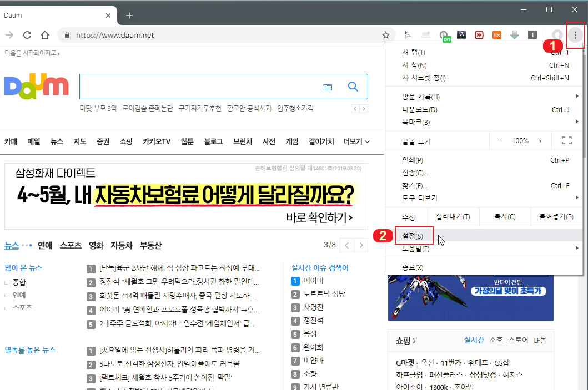The height and width of the screenshot is (390, 588).
Task: Expand 도움말(E) help submenu
Action: tap(484, 249)
